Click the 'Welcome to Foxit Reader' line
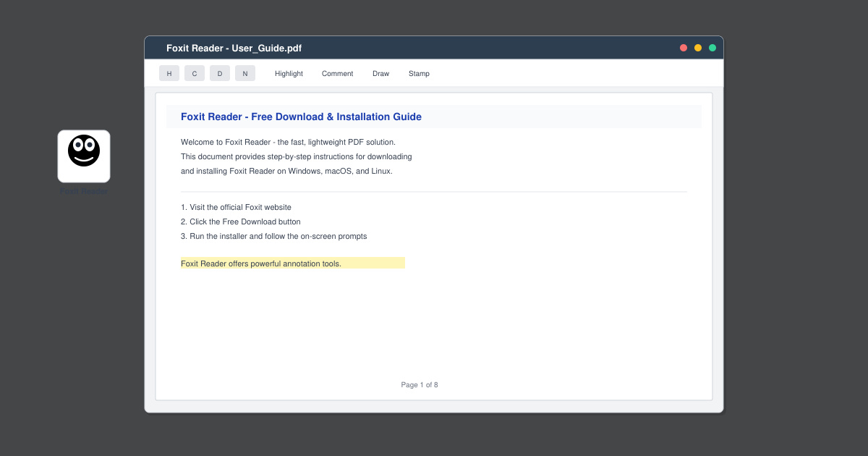 click(288, 142)
